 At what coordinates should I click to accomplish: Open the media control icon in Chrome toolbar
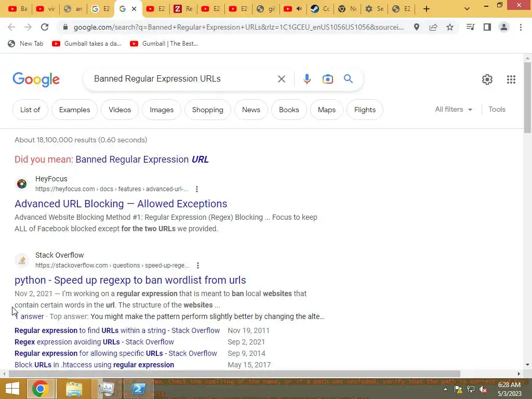click(x=470, y=27)
